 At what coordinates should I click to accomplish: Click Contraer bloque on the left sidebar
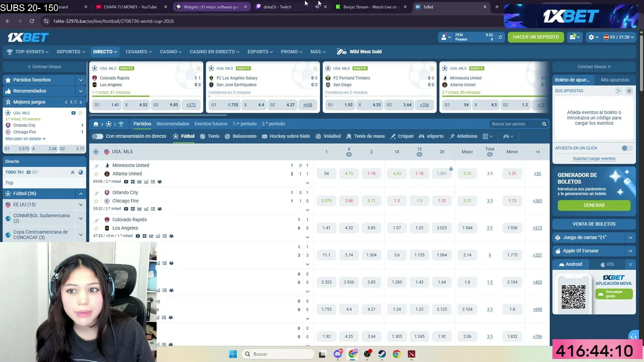[44, 67]
